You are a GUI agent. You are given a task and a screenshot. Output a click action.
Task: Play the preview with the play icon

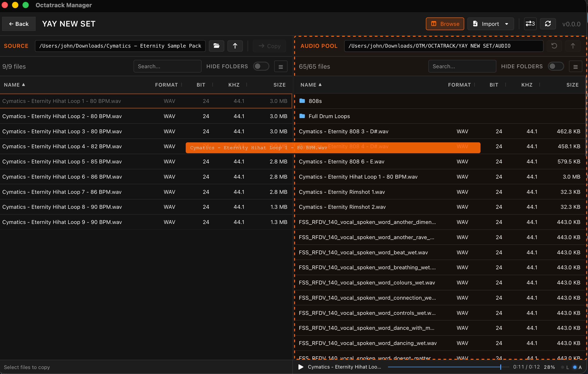pos(301,367)
